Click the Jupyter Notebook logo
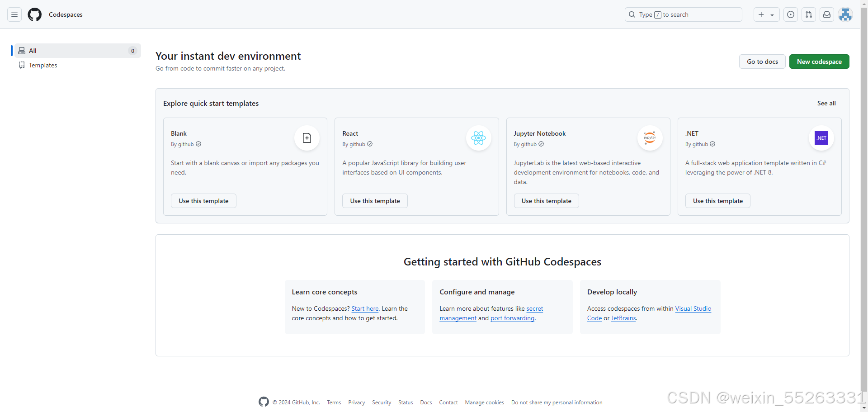Screen dimensions: 868x412 [x=650, y=138]
